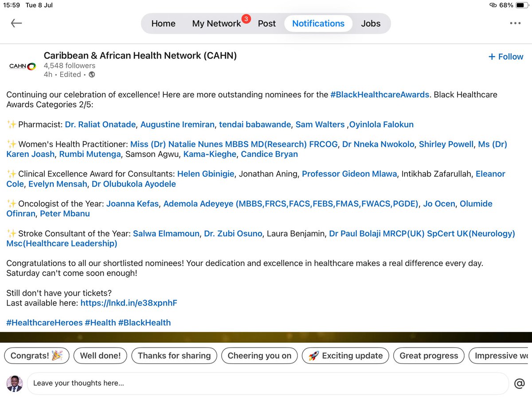Open Dr Olubukola Ayodele's profile
Viewport: 532px width, 399px height.
[x=134, y=184]
